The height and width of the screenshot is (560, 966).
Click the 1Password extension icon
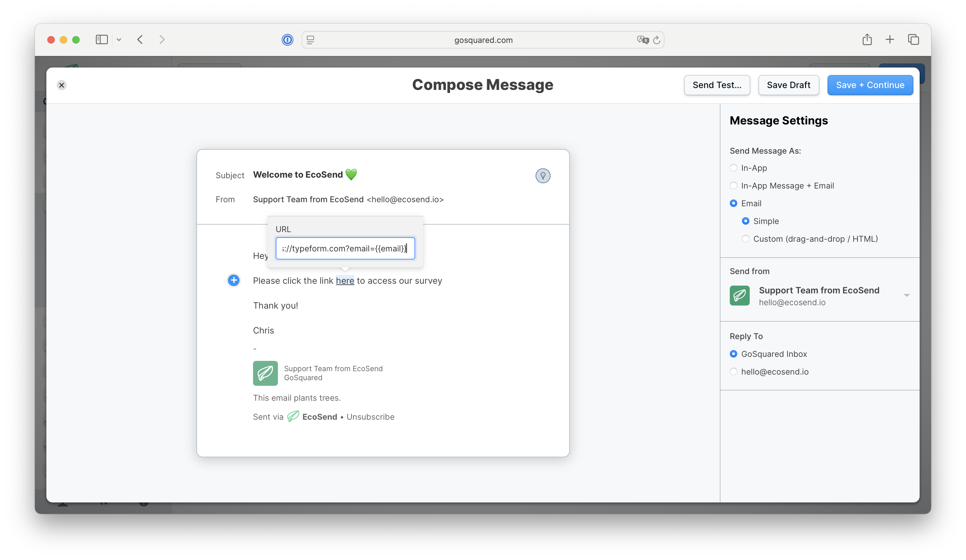pos(287,40)
